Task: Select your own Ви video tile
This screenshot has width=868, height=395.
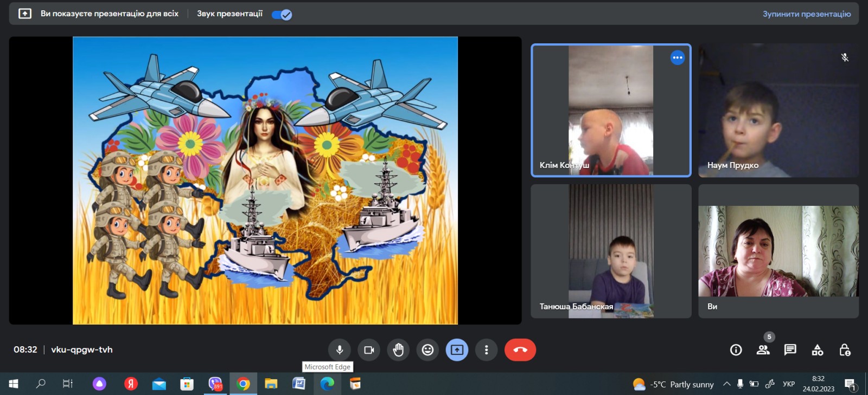Action: (x=778, y=251)
